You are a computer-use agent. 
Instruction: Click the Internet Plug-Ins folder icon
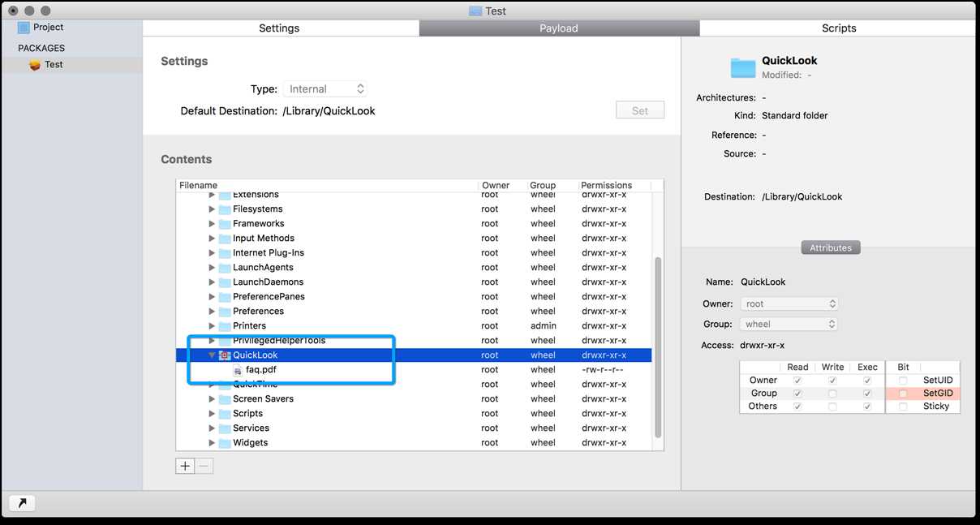[x=225, y=253]
